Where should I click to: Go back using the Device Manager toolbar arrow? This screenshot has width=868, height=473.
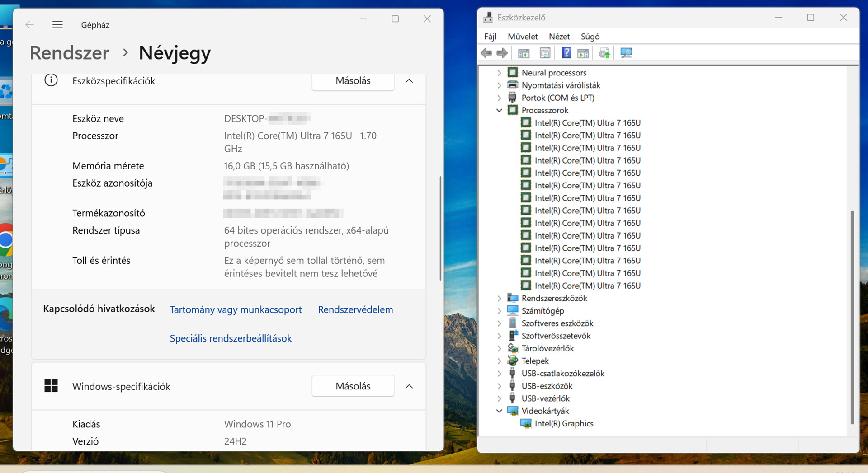point(486,53)
